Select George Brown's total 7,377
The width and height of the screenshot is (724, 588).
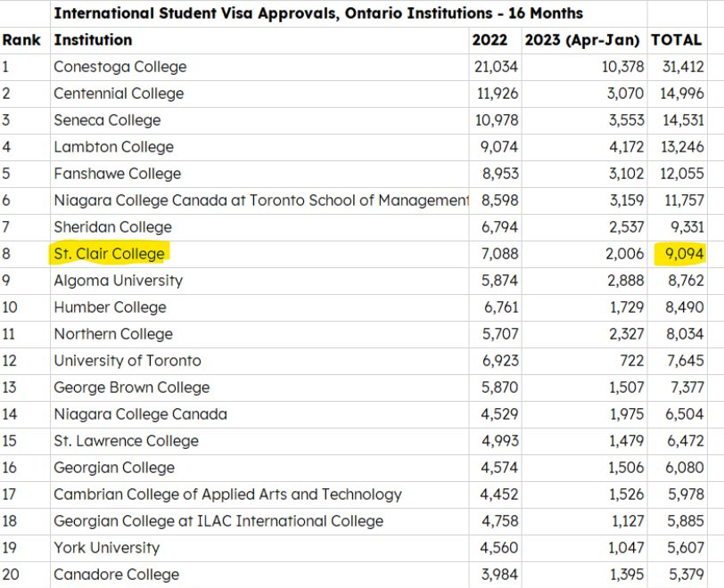tap(677, 388)
